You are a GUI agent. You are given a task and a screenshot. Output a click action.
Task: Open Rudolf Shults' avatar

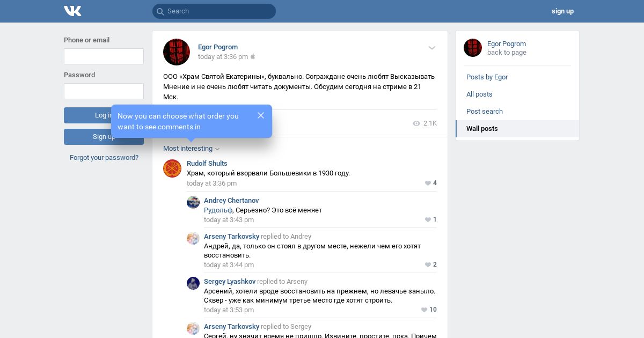pos(172,168)
